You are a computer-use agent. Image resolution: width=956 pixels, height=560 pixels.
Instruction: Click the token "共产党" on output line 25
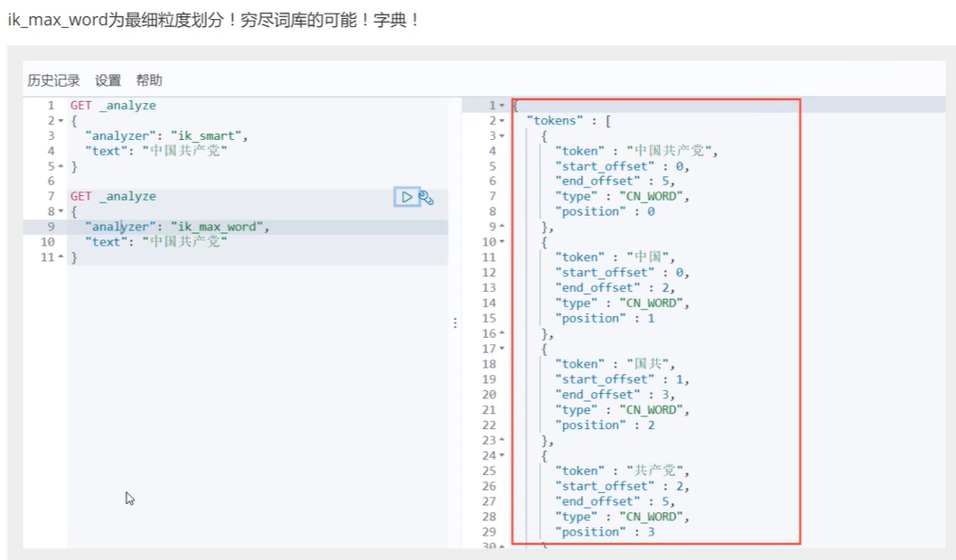[x=655, y=471]
